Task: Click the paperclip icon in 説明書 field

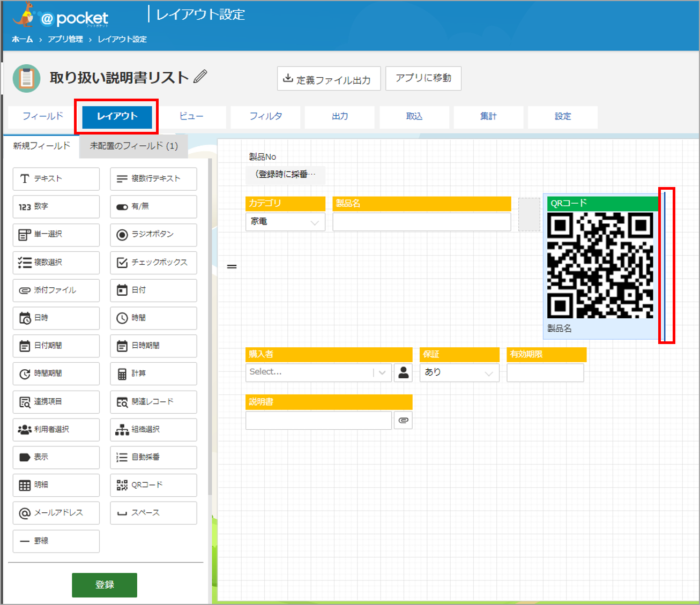Action: pos(403,420)
